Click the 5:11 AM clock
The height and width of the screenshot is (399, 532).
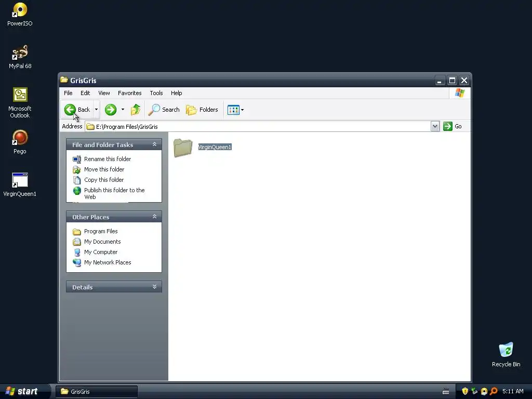click(x=513, y=391)
